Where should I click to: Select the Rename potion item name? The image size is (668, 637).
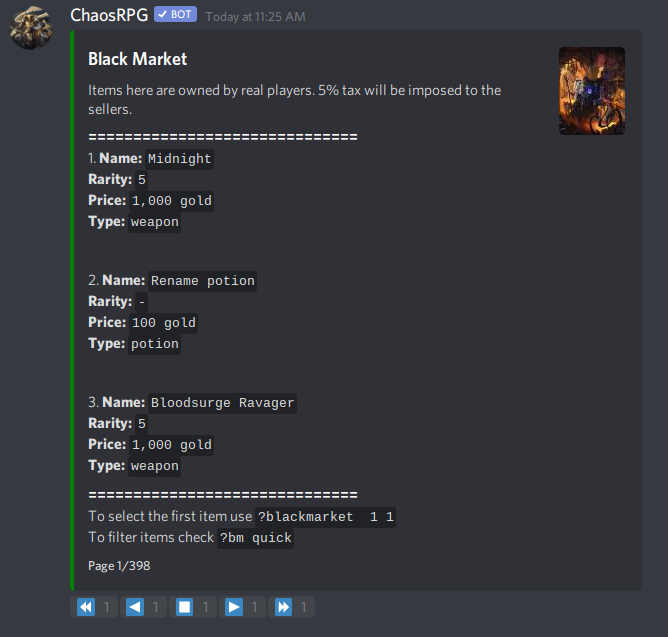pos(202,281)
